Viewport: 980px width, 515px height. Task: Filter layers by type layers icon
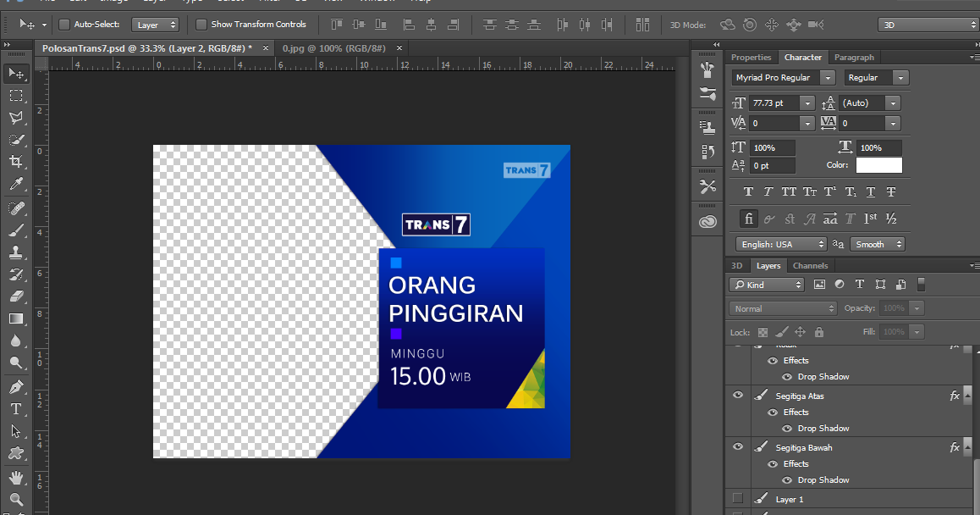coord(860,284)
